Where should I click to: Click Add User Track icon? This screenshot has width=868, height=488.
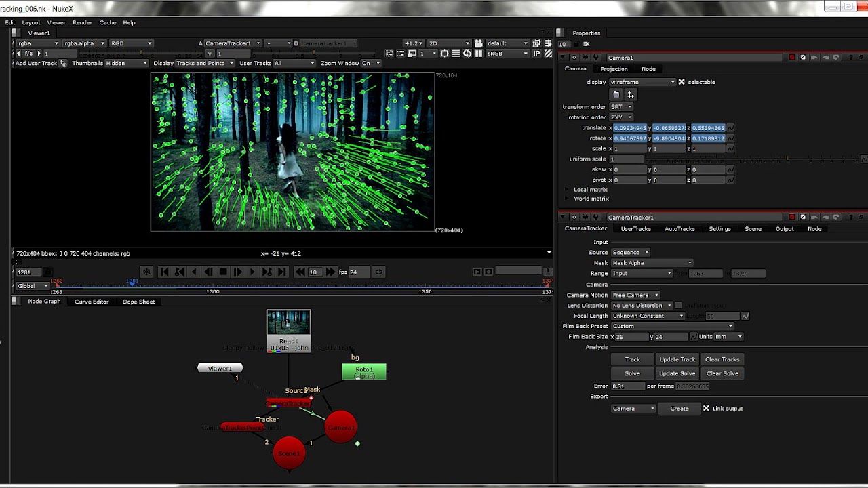[x=63, y=63]
